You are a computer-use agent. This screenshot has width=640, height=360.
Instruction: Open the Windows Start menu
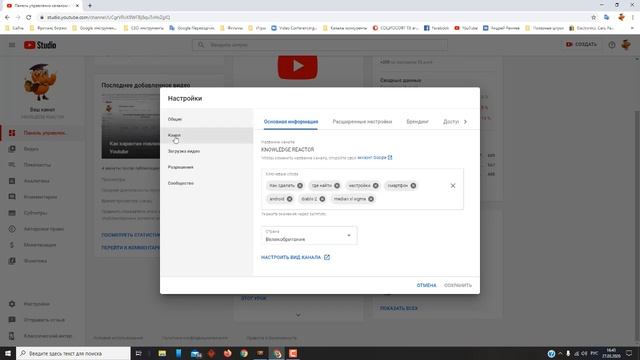point(8,353)
